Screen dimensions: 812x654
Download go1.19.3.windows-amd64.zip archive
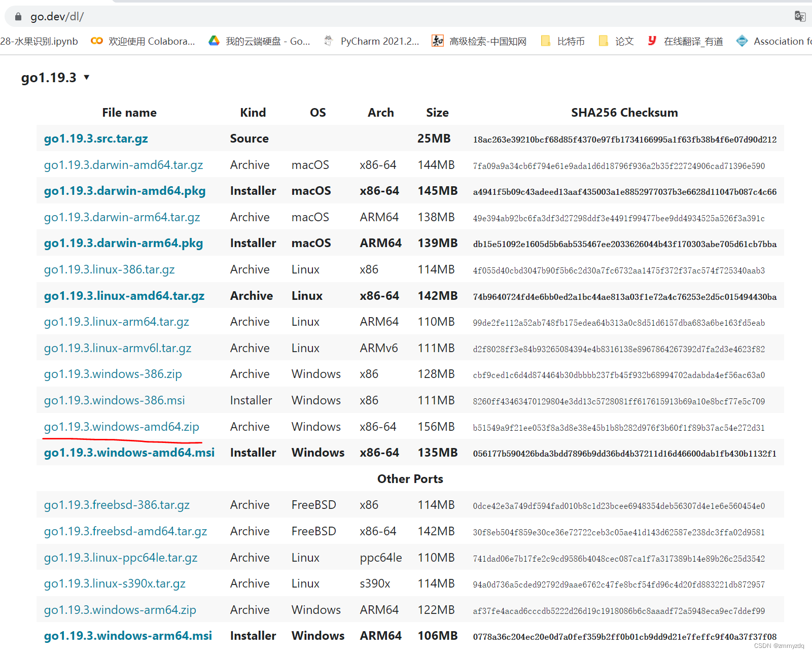tap(121, 427)
